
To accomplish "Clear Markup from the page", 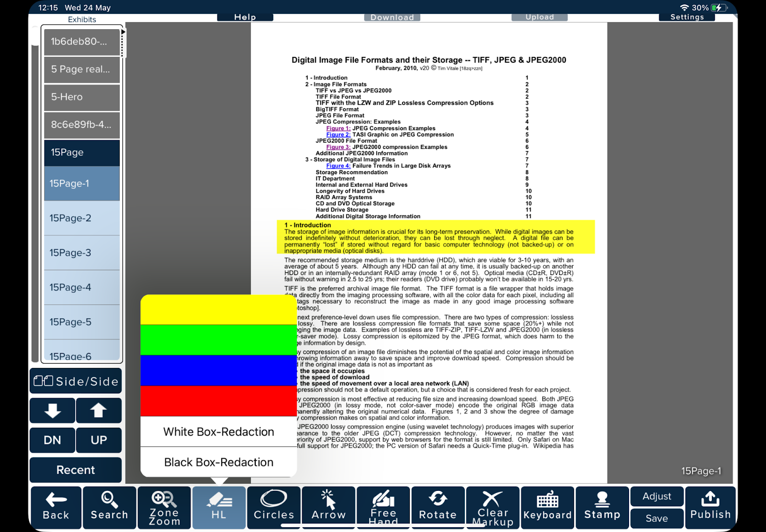I will (x=493, y=508).
